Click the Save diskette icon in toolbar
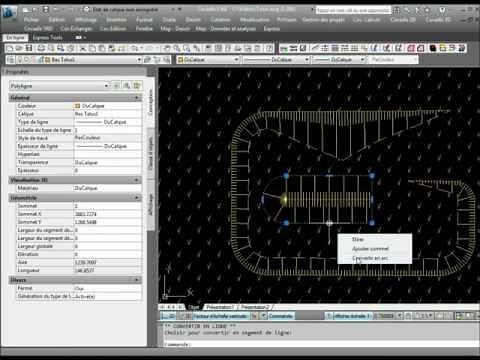480x360 pixels. click(x=29, y=48)
